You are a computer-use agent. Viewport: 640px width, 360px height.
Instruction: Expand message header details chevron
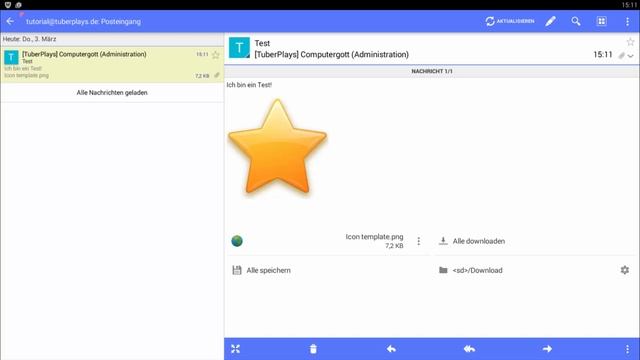[x=631, y=56]
